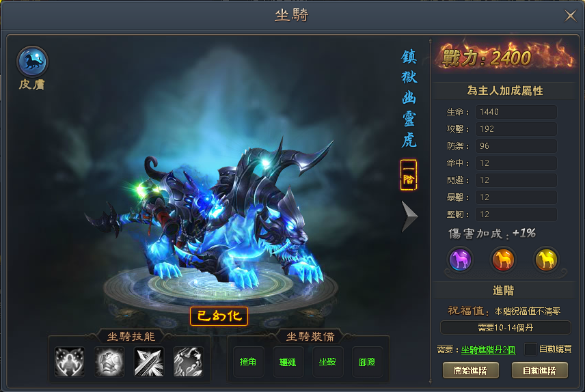This screenshot has width=585, height=392.
Task: Open the 韁繩 equipment slot
Action: click(288, 361)
